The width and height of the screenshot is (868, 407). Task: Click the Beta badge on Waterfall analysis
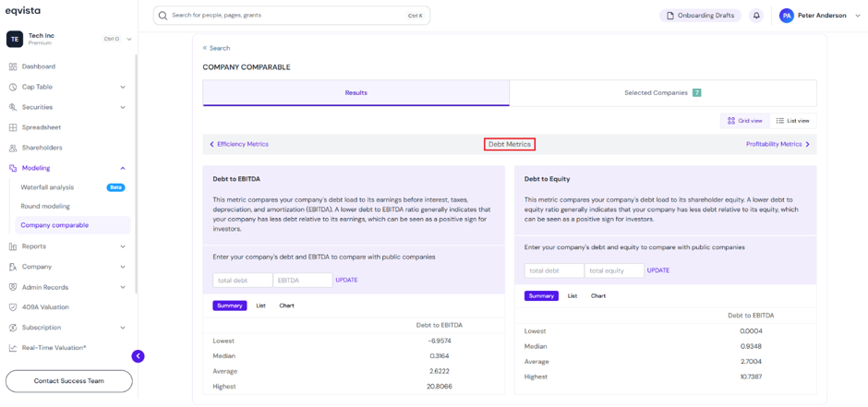click(115, 187)
